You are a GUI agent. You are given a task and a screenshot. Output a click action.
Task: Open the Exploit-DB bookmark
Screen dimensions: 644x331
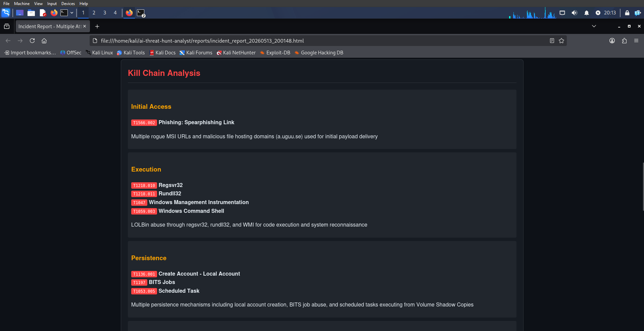(275, 53)
